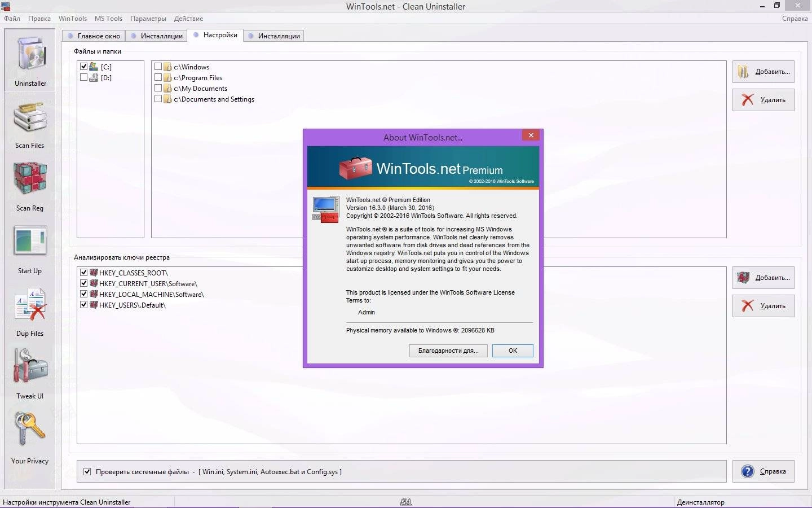812x508 pixels.
Task: Open the Scan Files tool
Action: [x=30, y=125]
